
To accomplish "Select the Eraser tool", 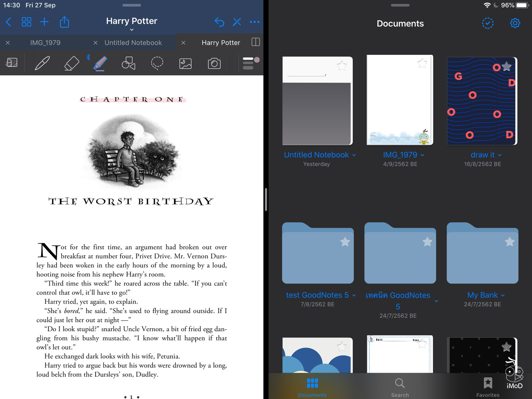I will [x=71, y=63].
